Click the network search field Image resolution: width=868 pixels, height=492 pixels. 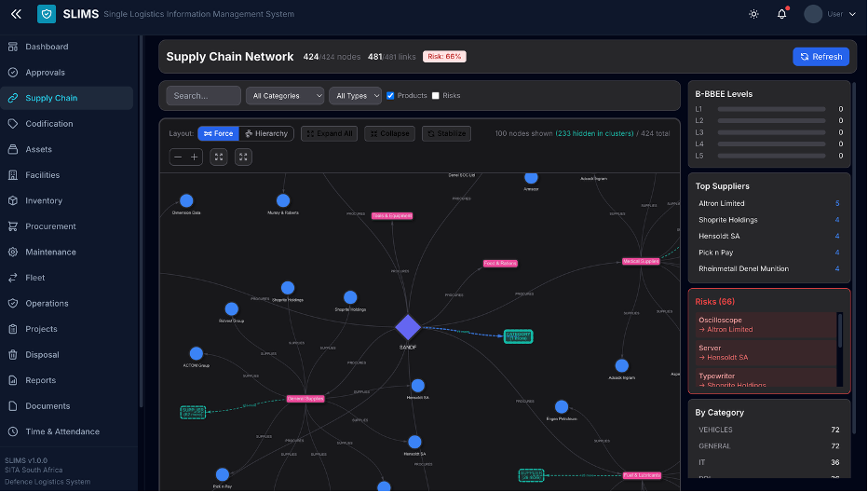[203, 95]
